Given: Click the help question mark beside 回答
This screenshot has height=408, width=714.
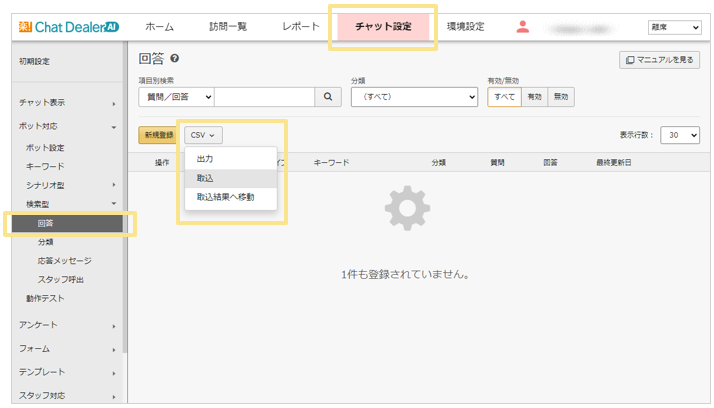Looking at the screenshot, I should 175,60.
